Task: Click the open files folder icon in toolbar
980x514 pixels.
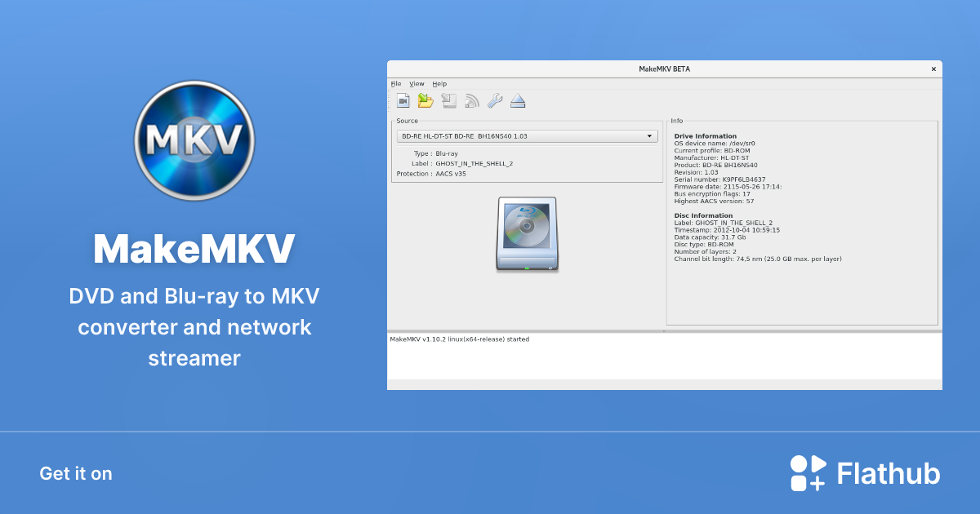Action: [x=425, y=100]
